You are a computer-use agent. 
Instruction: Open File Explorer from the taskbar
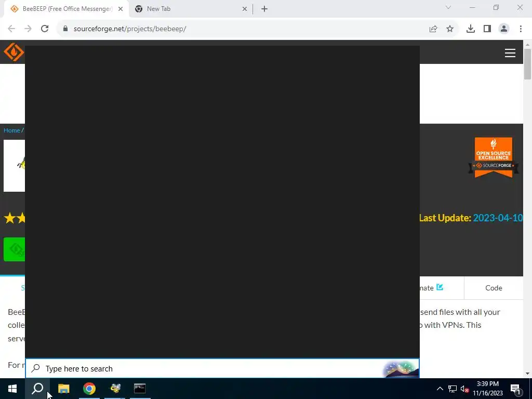click(x=63, y=389)
